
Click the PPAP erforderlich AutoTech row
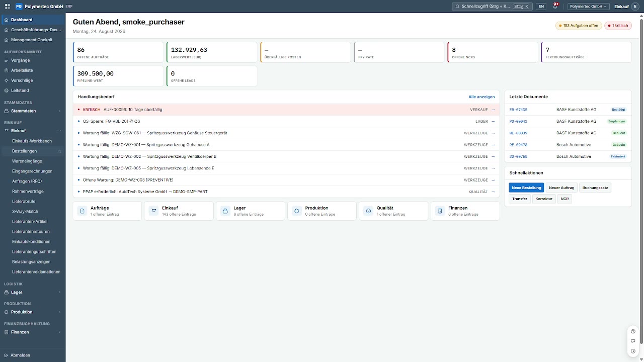click(x=286, y=192)
